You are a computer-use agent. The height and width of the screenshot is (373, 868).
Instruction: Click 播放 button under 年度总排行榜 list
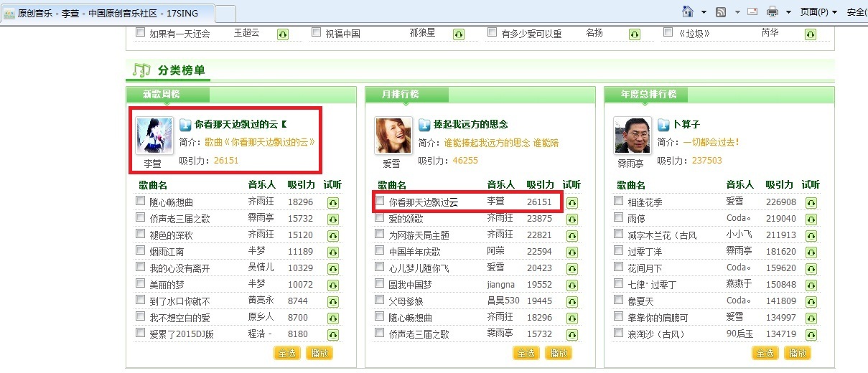pos(797,353)
